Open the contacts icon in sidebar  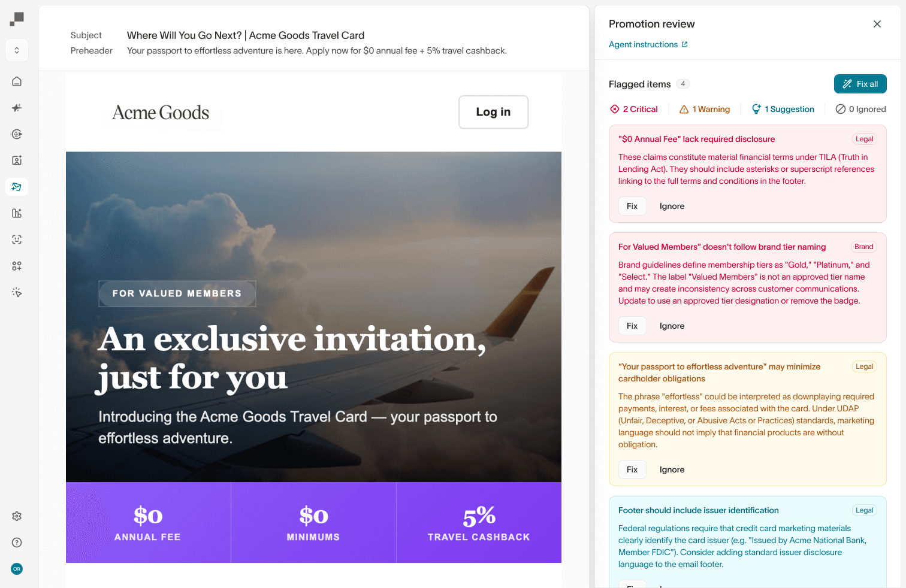point(17,160)
